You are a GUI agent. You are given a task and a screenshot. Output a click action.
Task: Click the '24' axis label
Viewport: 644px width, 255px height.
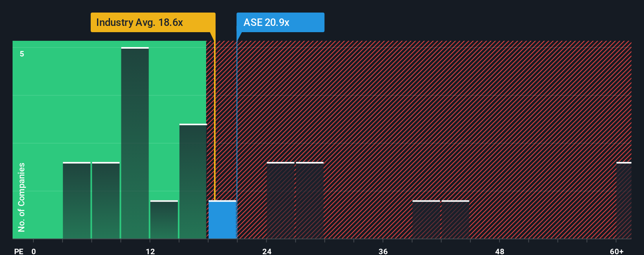(x=267, y=251)
